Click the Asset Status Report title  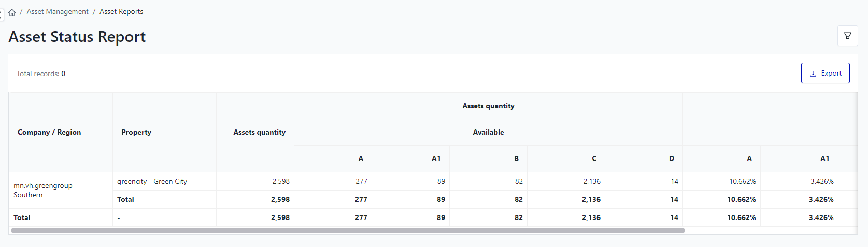[x=77, y=37]
